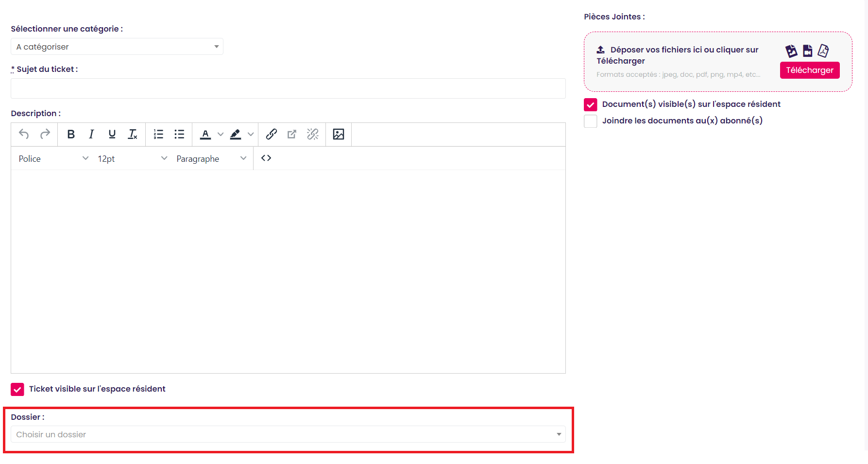This screenshot has width=868, height=464.
Task: Open the Choisir un dossier dropdown
Action: click(289, 434)
